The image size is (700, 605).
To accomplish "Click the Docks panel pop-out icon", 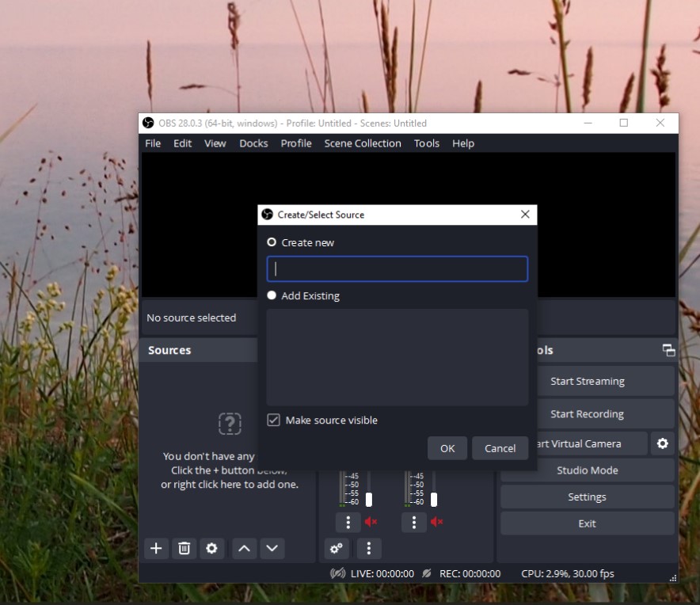I will click(669, 349).
